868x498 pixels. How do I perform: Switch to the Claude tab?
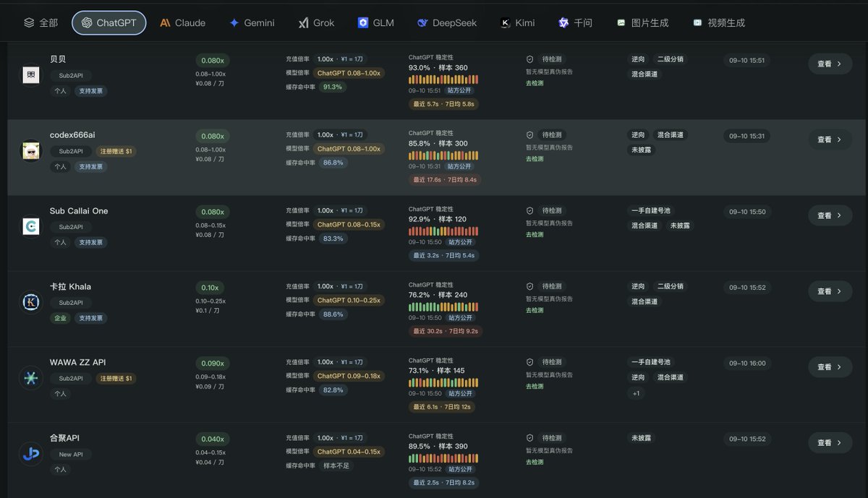pyautogui.click(x=183, y=22)
